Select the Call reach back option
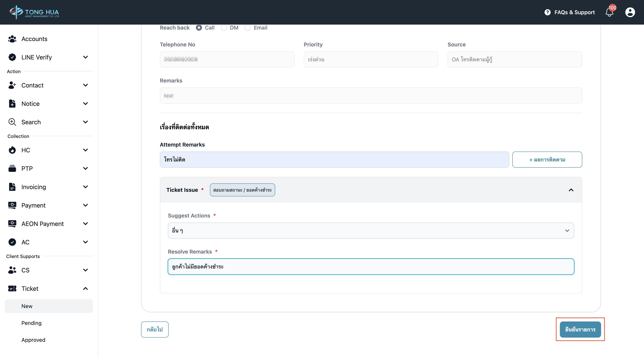This screenshot has width=644, height=356. click(x=199, y=28)
